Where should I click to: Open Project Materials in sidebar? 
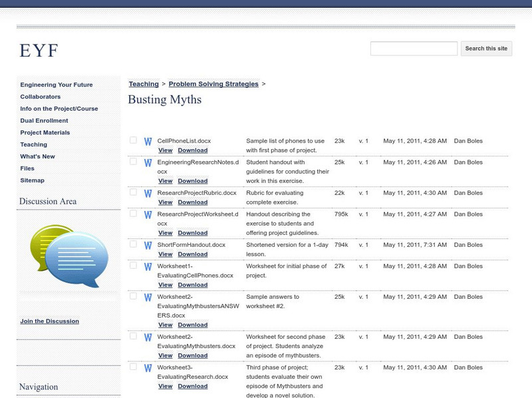click(x=45, y=132)
